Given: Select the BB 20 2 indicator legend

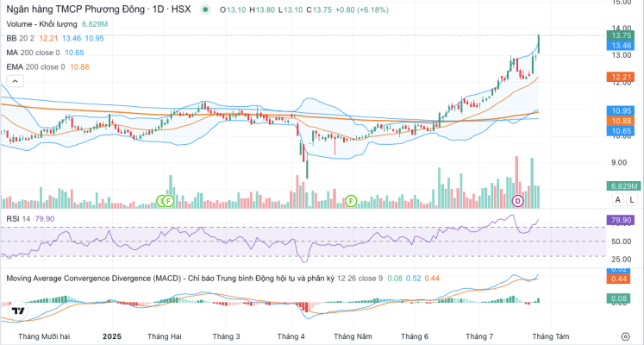Looking at the screenshot, I should 20,38.
